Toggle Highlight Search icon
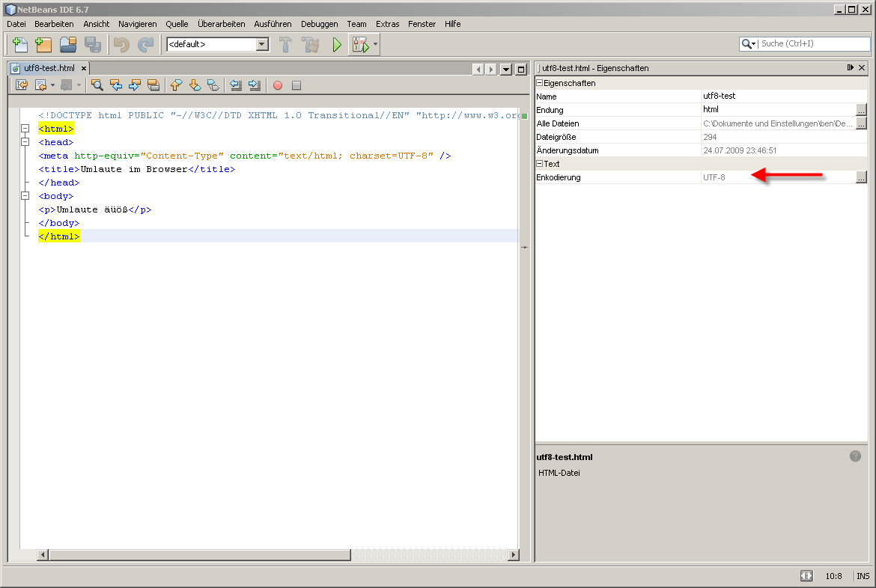 153,85
